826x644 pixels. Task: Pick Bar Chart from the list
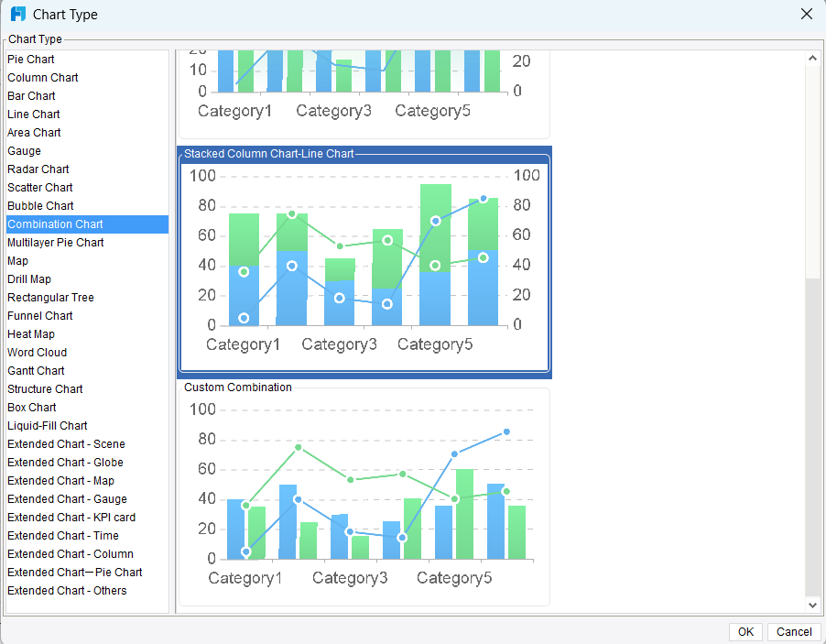(87, 96)
